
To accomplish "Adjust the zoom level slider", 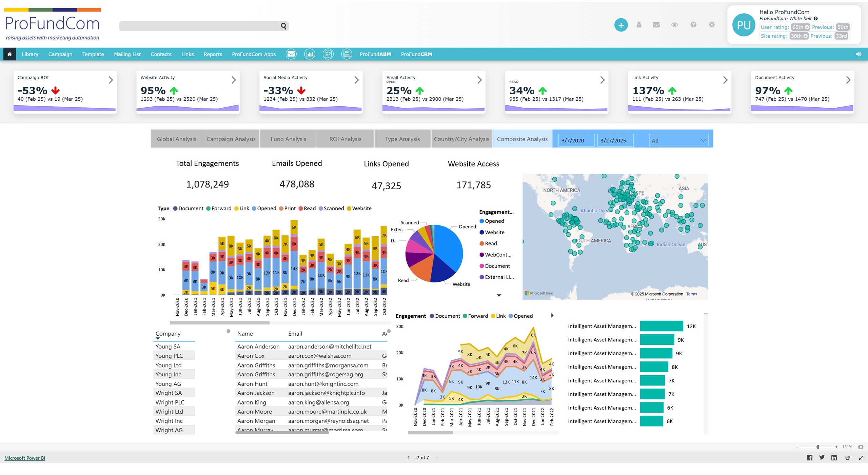I will 817,447.
